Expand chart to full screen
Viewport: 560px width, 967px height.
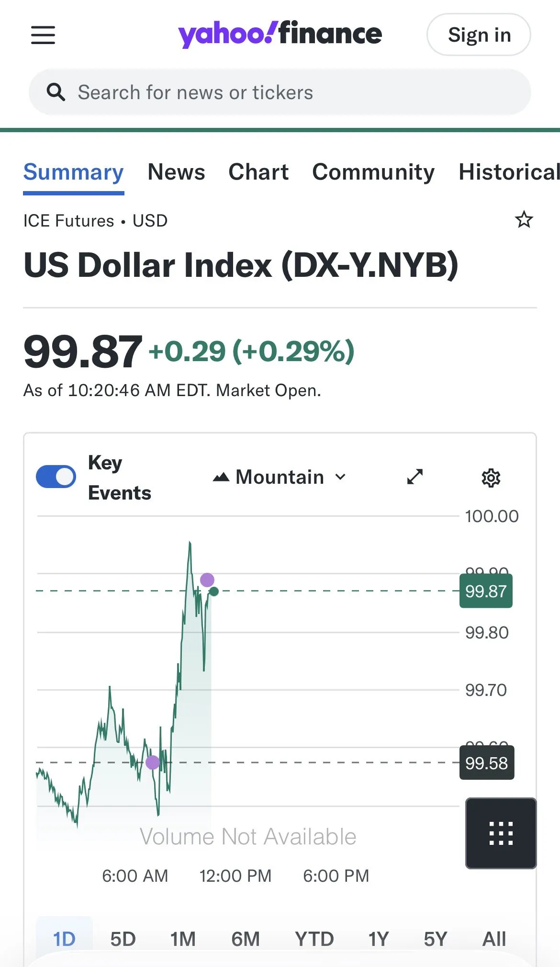(x=414, y=477)
